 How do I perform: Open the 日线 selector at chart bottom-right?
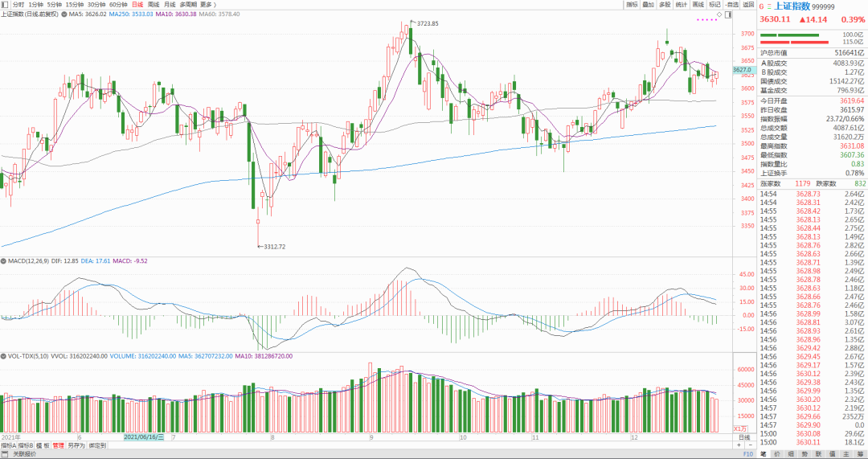(x=743, y=437)
